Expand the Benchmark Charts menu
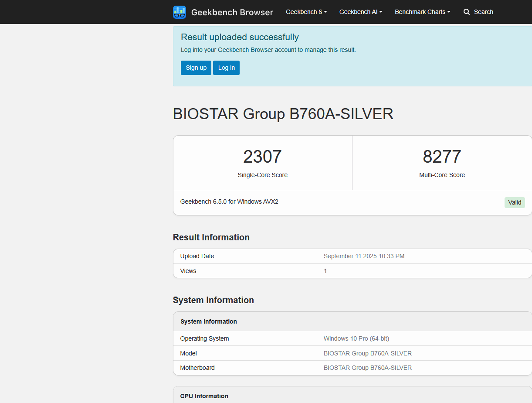Screen dimensions: 532x403 pyautogui.click(x=422, y=12)
